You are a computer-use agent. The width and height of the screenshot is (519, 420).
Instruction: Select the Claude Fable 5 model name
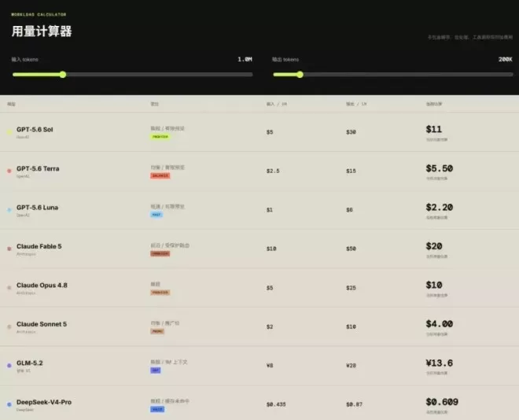39,246
